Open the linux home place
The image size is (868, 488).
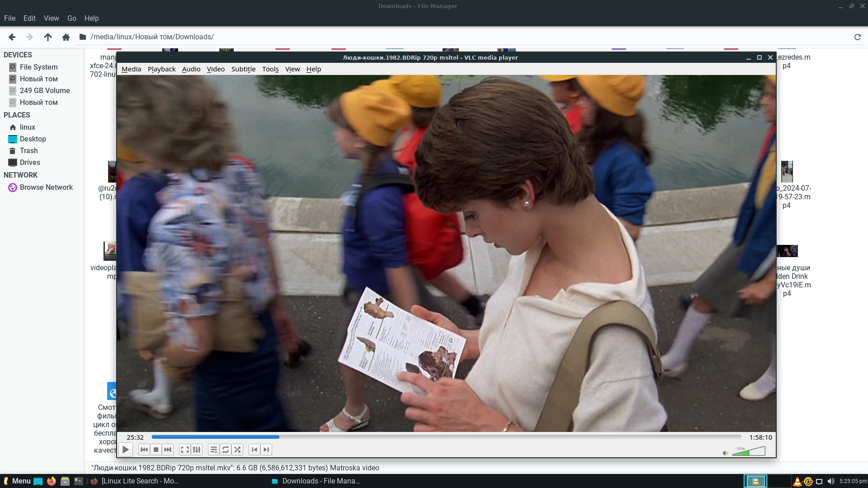(27, 127)
